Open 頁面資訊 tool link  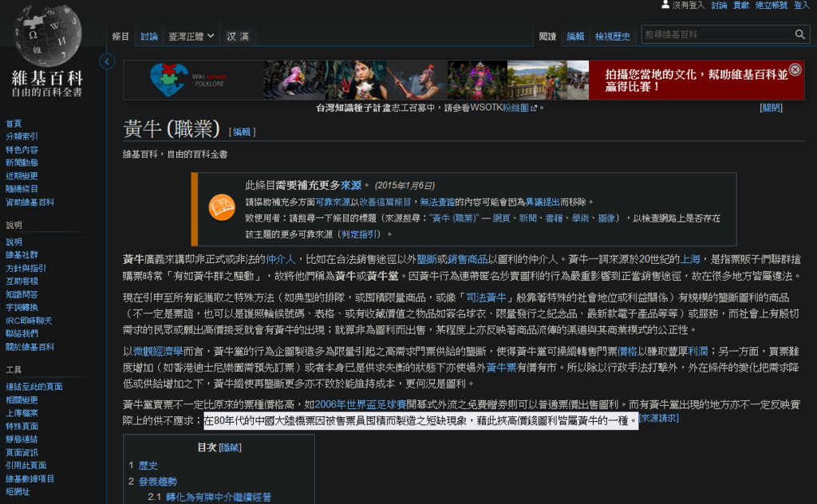tap(22, 452)
